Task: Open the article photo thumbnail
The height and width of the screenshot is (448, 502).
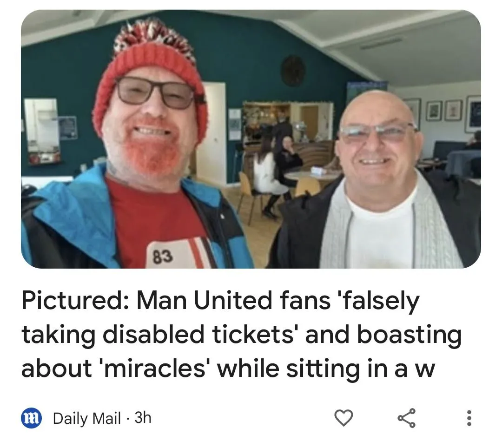Action: pyautogui.click(x=251, y=139)
